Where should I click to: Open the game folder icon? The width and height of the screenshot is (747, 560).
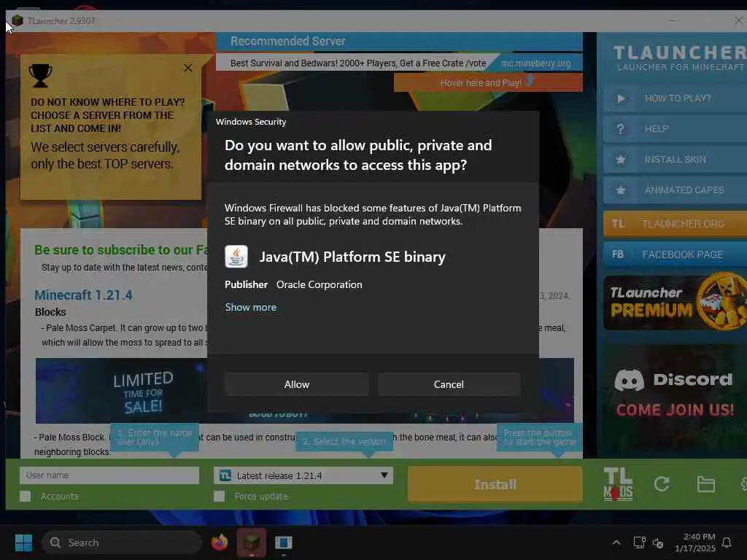[705, 484]
